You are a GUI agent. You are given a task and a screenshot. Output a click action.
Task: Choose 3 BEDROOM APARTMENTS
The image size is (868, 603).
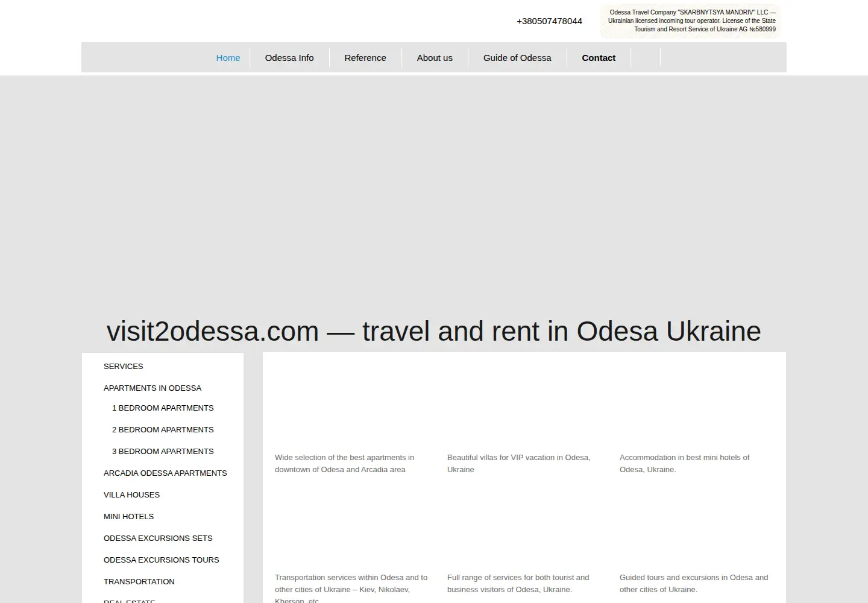(163, 452)
